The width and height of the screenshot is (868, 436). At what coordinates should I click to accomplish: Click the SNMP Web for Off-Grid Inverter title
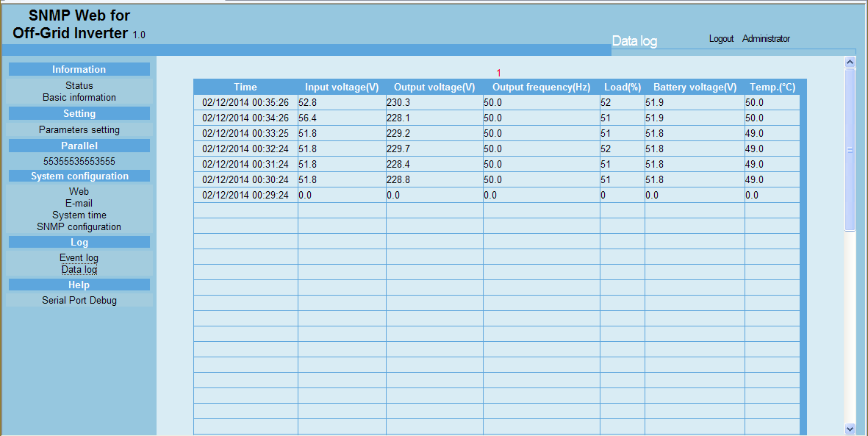click(79, 24)
